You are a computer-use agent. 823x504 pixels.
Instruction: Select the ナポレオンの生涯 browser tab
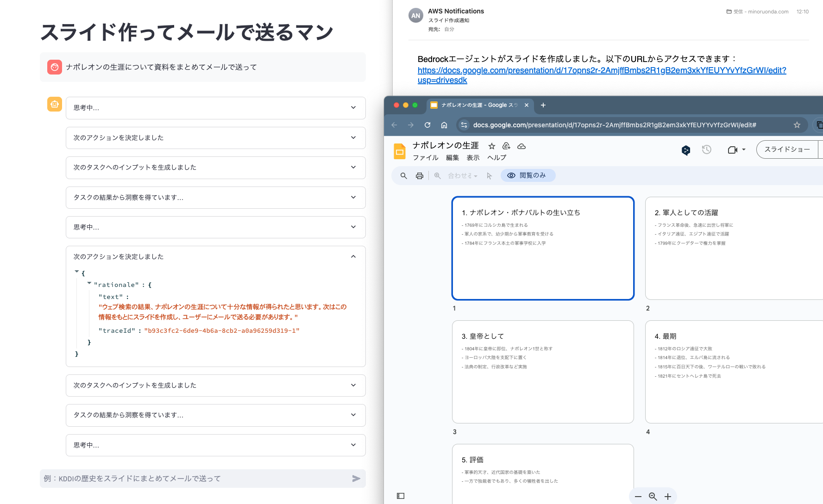[478, 105]
